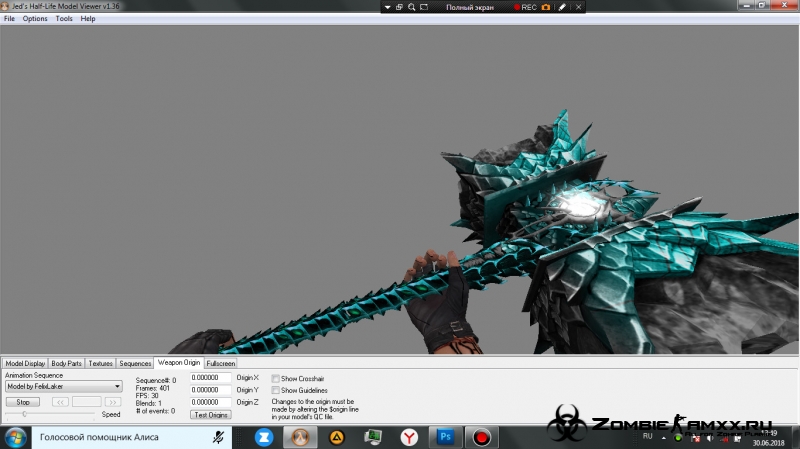Start recording with the REC button
800x449 pixels.
[525, 7]
